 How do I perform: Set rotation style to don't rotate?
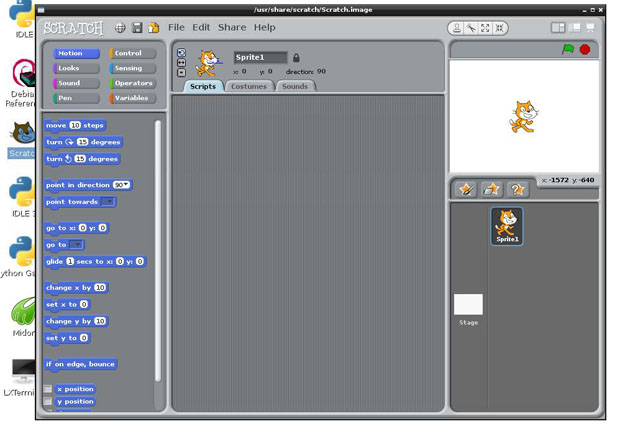pos(181,72)
